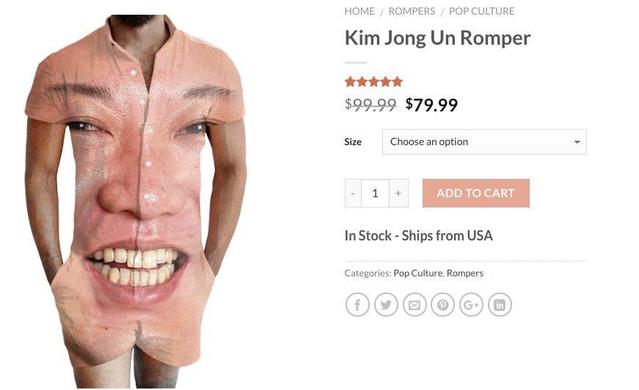Click the quantity input field
The height and width of the screenshot is (390, 639).
coord(375,193)
